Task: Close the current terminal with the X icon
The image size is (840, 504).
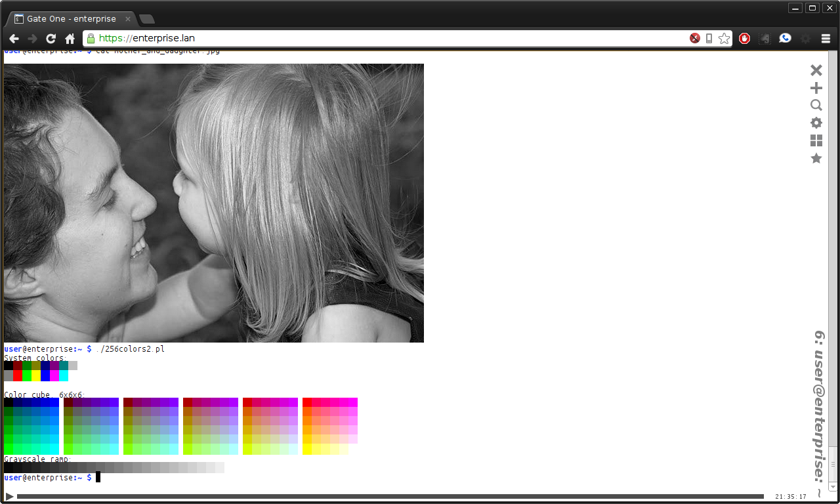Action: [x=816, y=70]
